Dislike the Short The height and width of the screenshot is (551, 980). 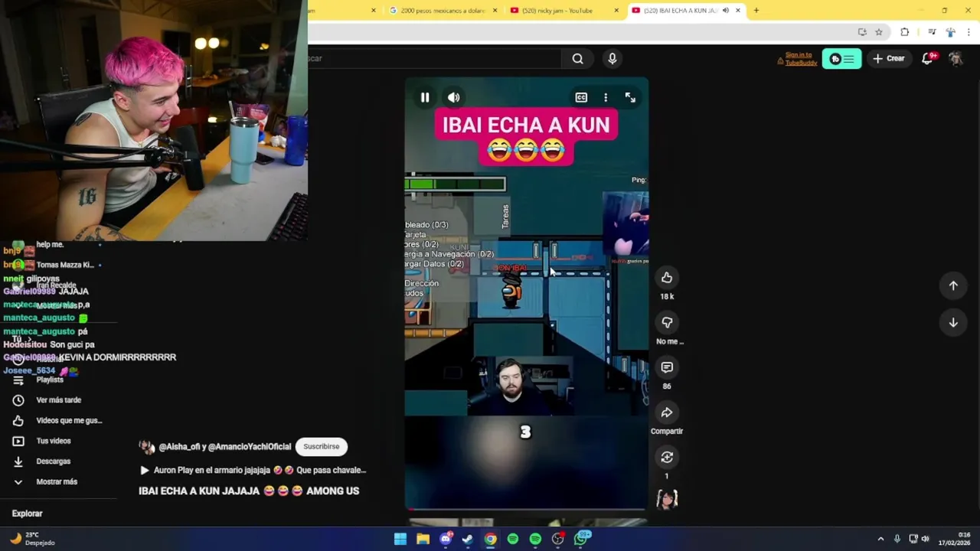coord(667,323)
